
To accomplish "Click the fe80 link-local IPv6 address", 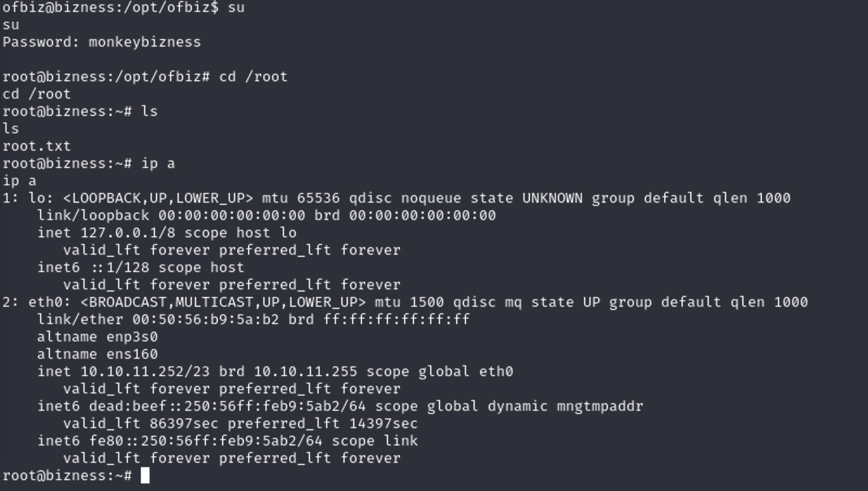I will (x=206, y=441).
